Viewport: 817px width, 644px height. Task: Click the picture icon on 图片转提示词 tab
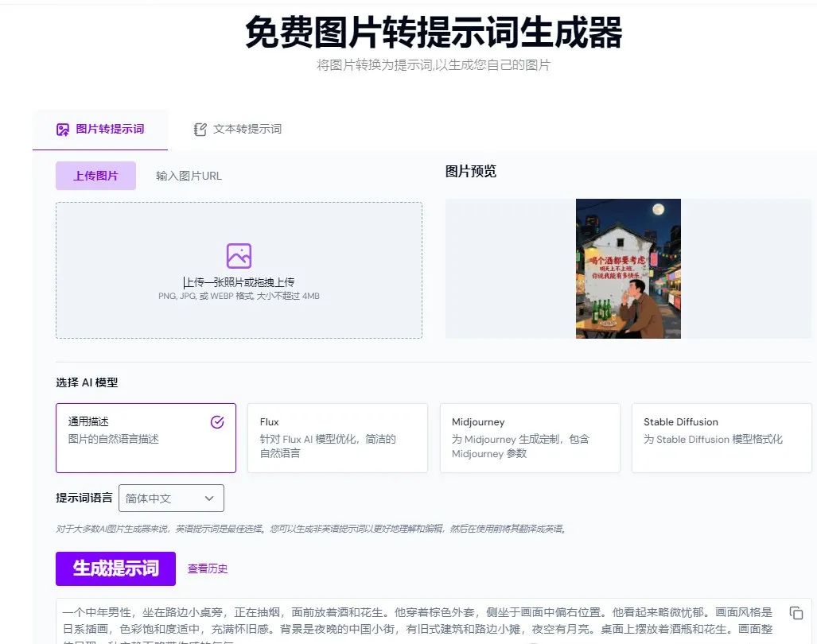pyautogui.click(x=63, y=128)
